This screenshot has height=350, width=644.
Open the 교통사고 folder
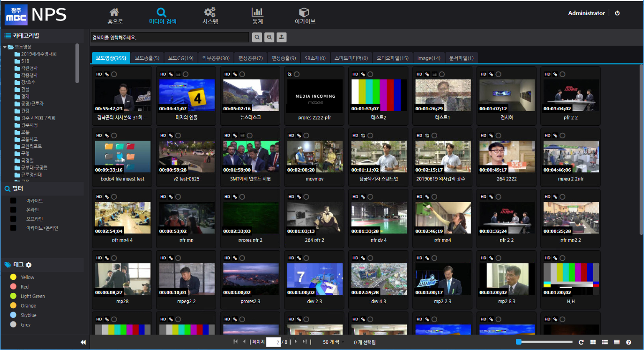click(26, 139)
